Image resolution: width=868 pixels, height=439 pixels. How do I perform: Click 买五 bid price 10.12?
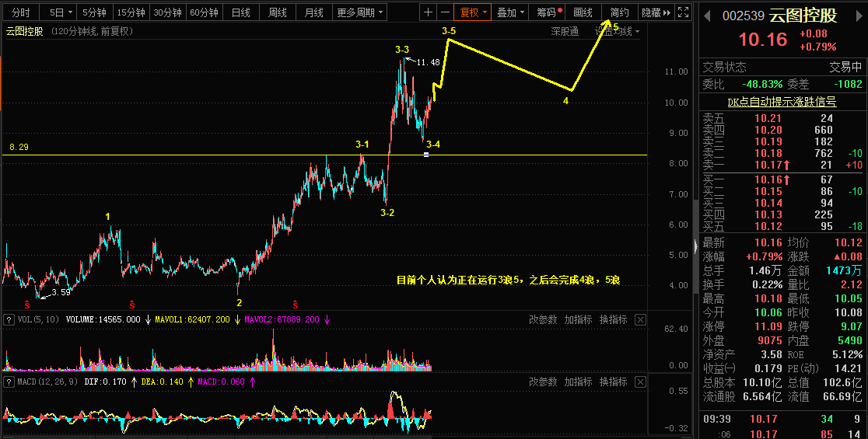pos(768,226)
